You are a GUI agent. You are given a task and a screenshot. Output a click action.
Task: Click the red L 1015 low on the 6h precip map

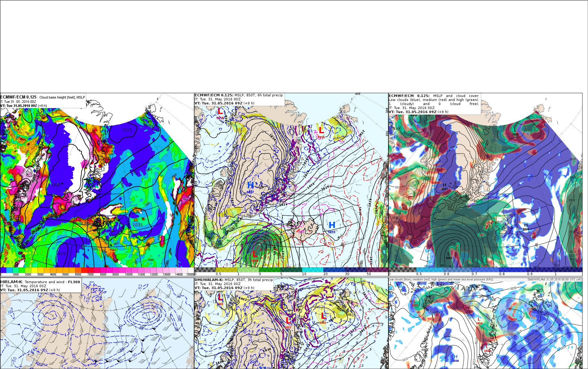click(x=321, y=132)
